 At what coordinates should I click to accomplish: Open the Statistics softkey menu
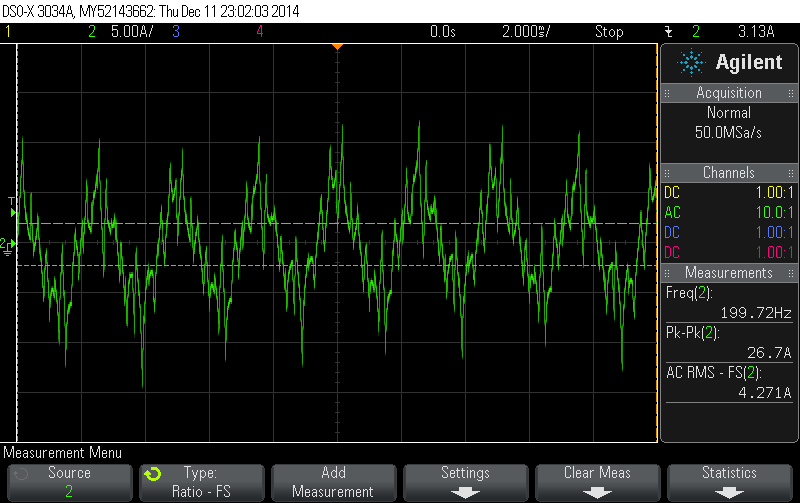[729, 481]
